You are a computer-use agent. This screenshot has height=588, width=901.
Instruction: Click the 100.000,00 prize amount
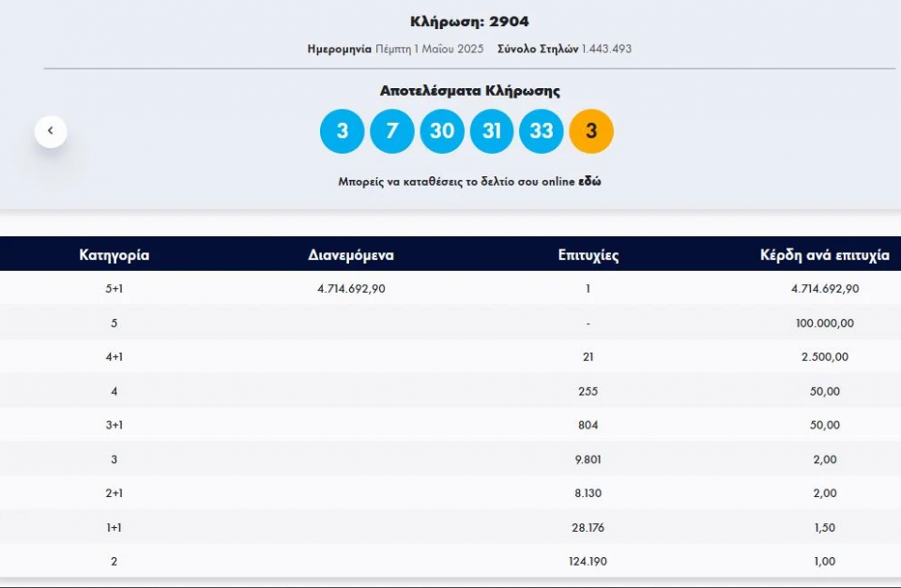point(824,324)
